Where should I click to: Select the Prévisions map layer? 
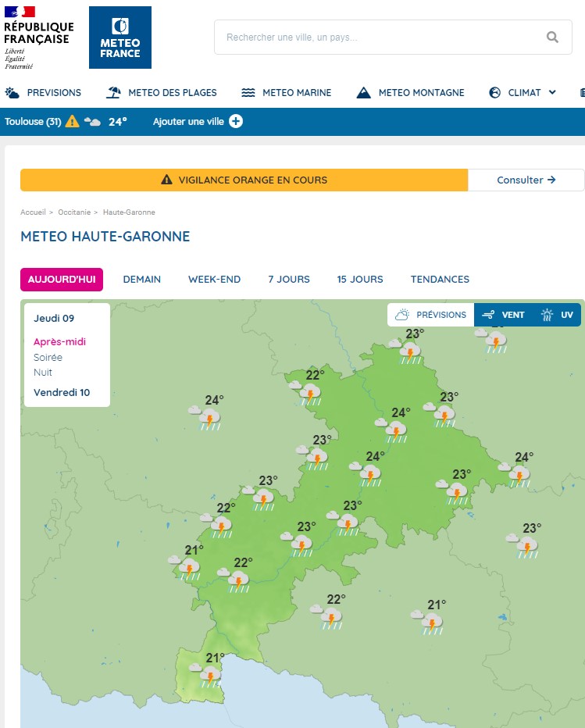click(x=431, y=315)
